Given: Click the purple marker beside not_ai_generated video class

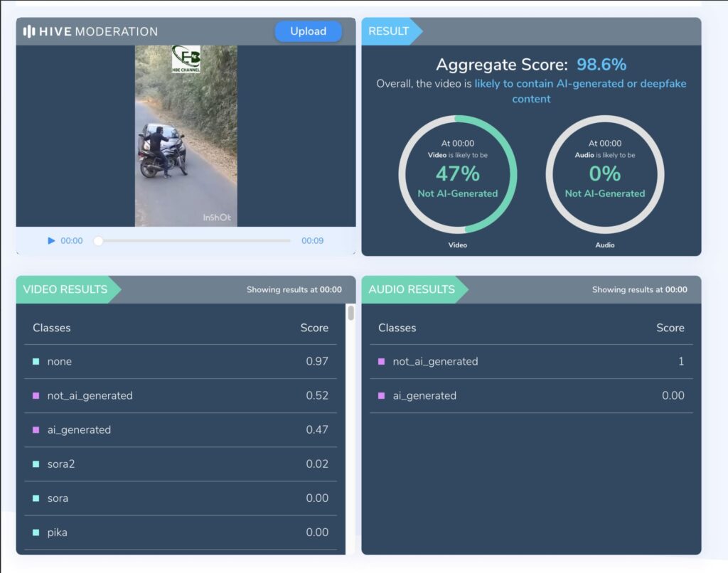Looking at the screenshot, I should (36, 396).
